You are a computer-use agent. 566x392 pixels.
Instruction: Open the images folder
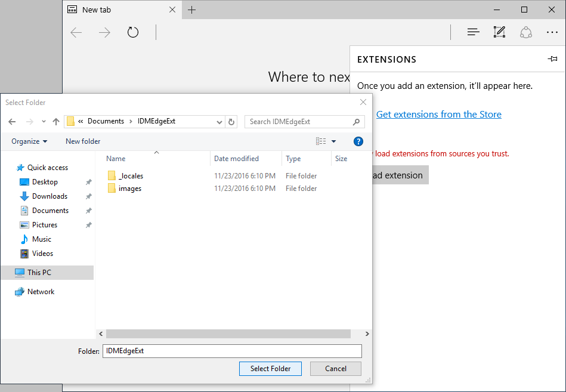point(128,188)
